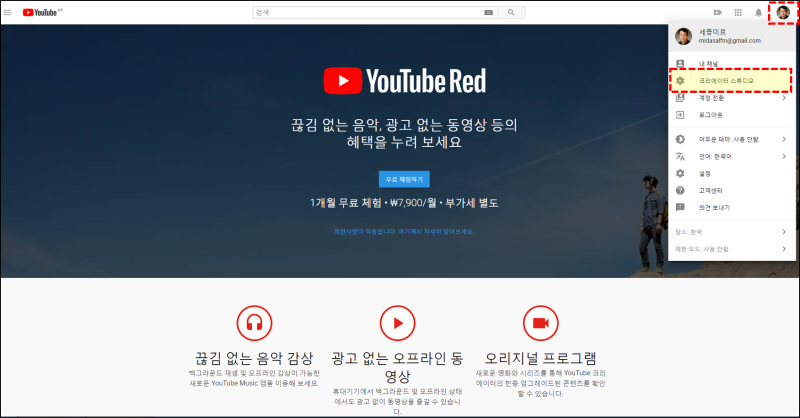Click the 광고 없는 오프라인 동영상 heading

coord(397,367)
